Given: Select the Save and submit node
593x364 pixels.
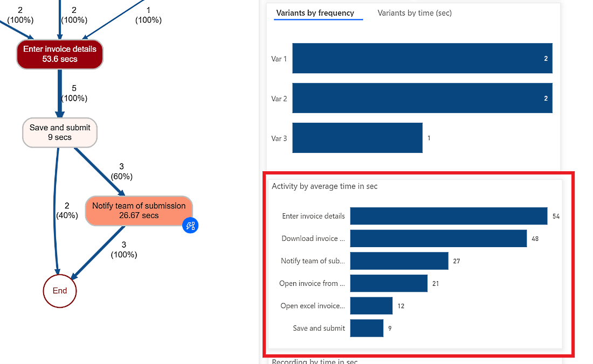Looking at the screenshot, I should pos(60,132).
